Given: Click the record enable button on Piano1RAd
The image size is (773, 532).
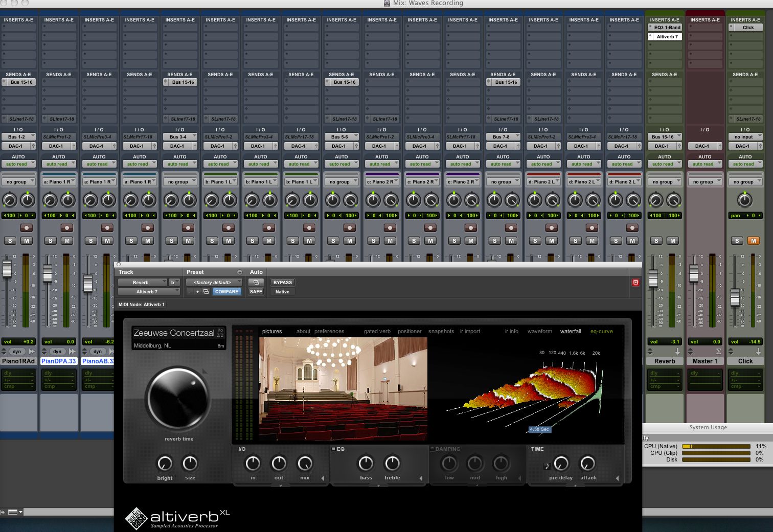Looking at the screenshot, I should pos(27,228).
